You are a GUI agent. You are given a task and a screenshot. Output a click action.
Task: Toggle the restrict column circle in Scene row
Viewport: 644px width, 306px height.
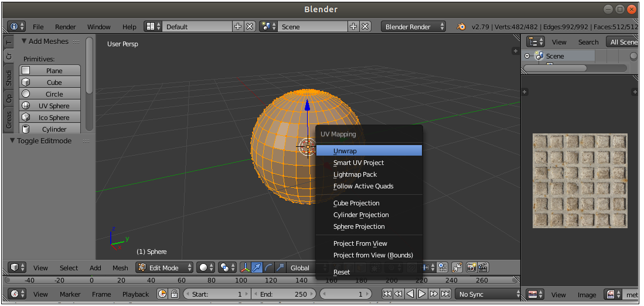click(x=633, y=56)
